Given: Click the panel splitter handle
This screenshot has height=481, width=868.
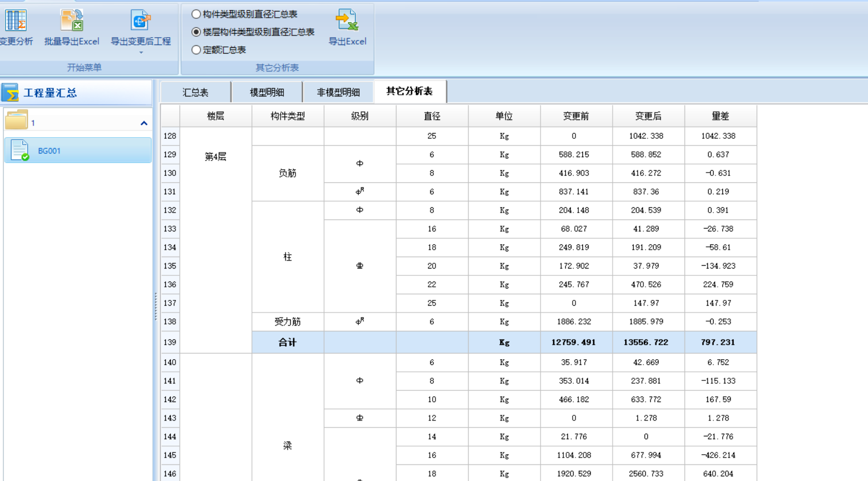Looking at the screenshot, I should [x=155, y=306].
